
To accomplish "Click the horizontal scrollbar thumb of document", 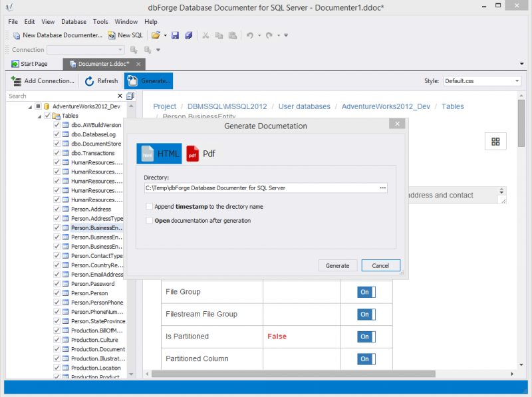I will [x=293, y=374].
